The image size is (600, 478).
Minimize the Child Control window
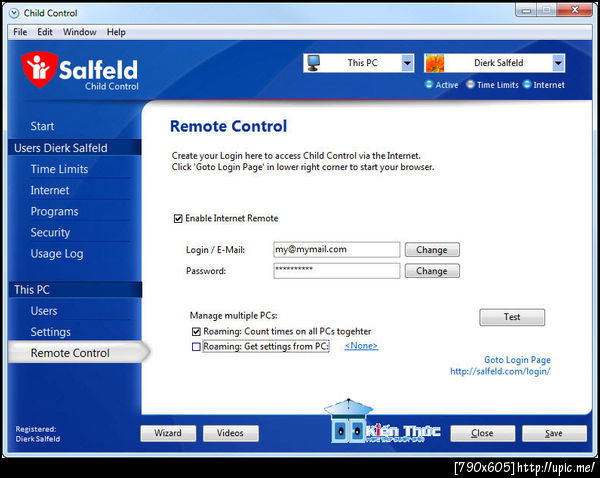[x=527, y=10]
